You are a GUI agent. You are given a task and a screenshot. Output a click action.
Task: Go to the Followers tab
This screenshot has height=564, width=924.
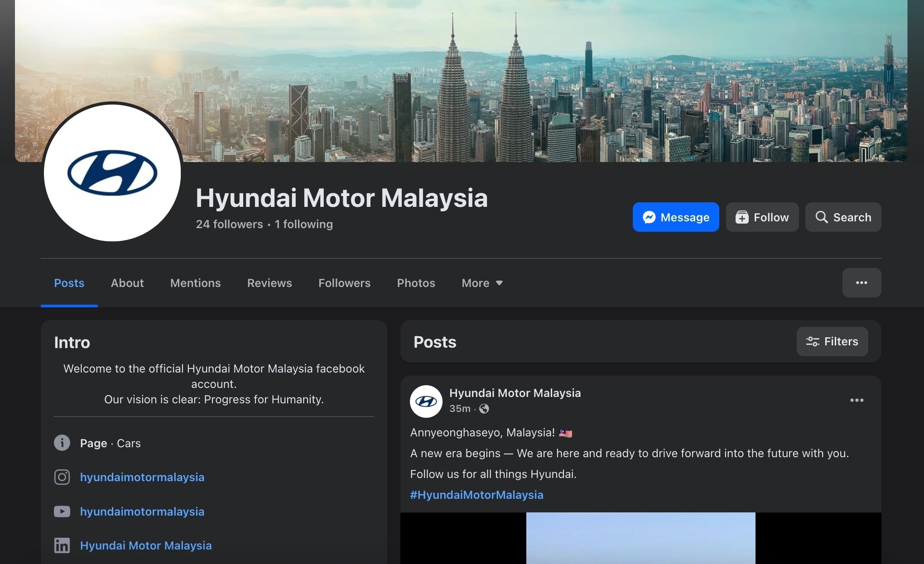coord(344,283)
